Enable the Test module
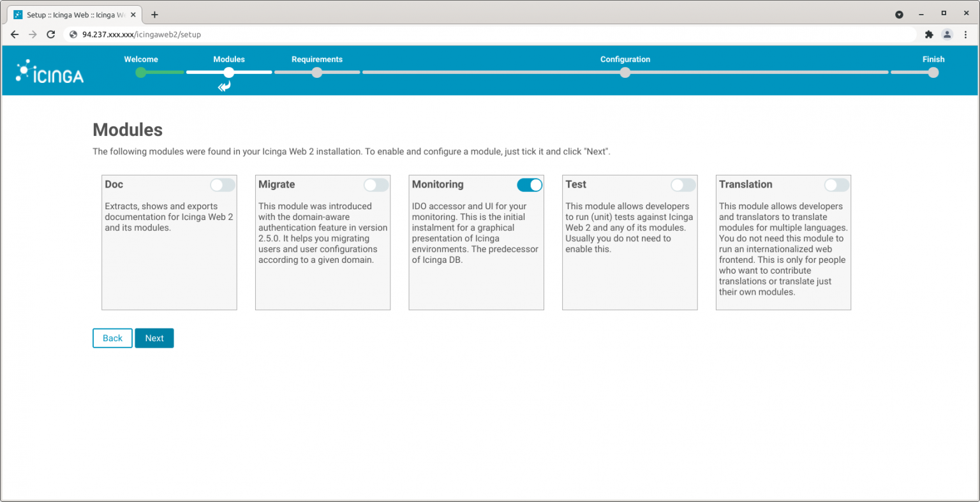This screenshot has width=980, height=502. click(x=683, y=184)
